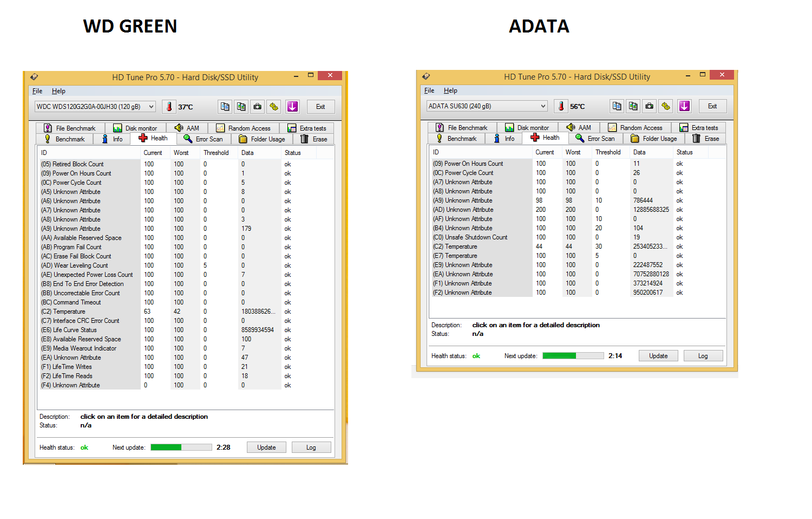The height and width of the screenshot is (519, 812).
Task: Click the camera save screenshot icon in WD Green window
Action: coord(258,107)
